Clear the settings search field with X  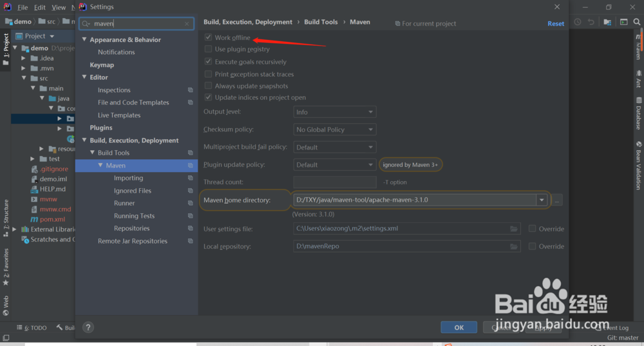187,24
